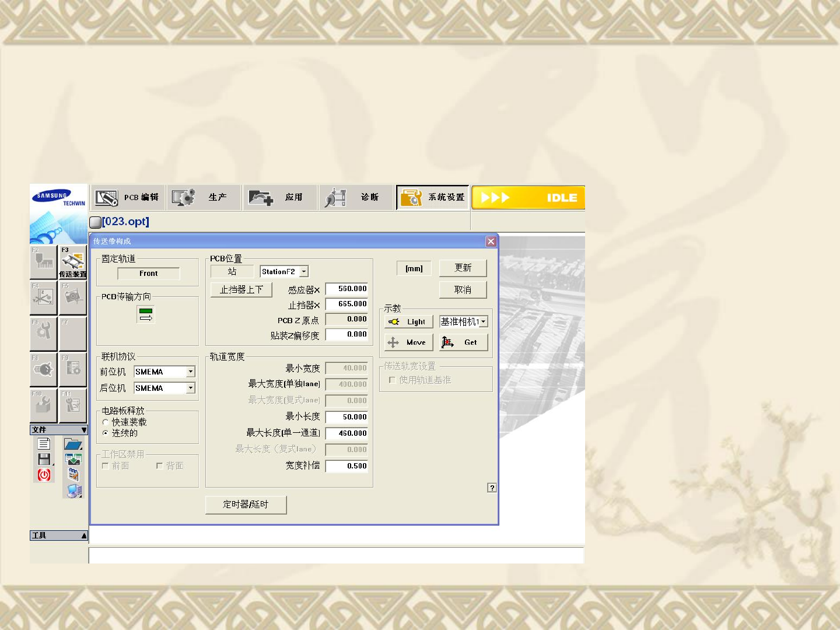Open the 前位机 SMEMA dropdown
This screenshot has height=630, width=840.
[x=191, y=372]
